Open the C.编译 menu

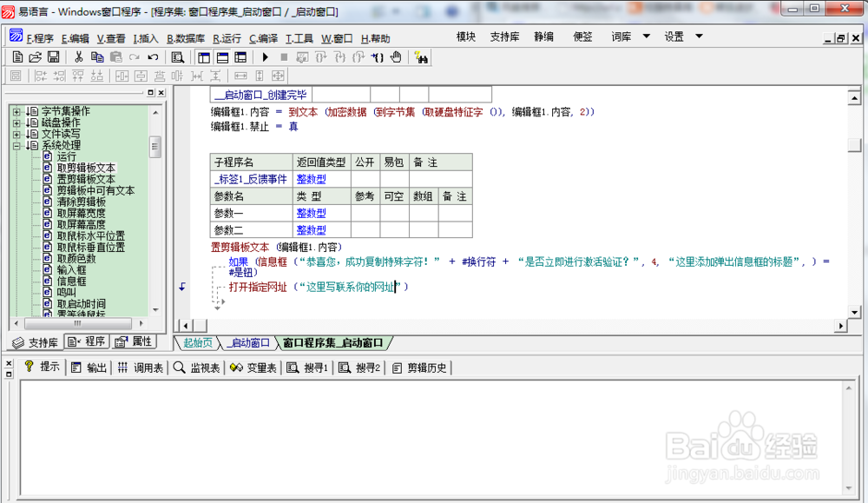tap(264, 38)
